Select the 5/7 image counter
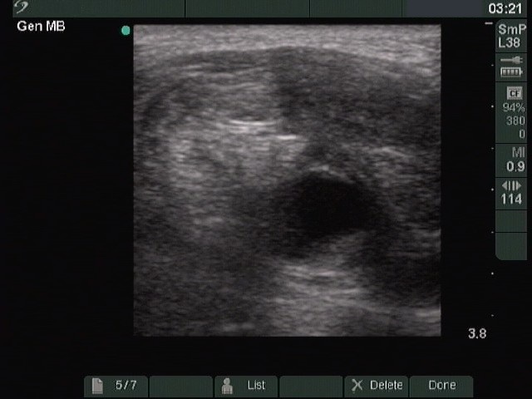Viewport: 532px width, 399px height. tap(126, 386)
